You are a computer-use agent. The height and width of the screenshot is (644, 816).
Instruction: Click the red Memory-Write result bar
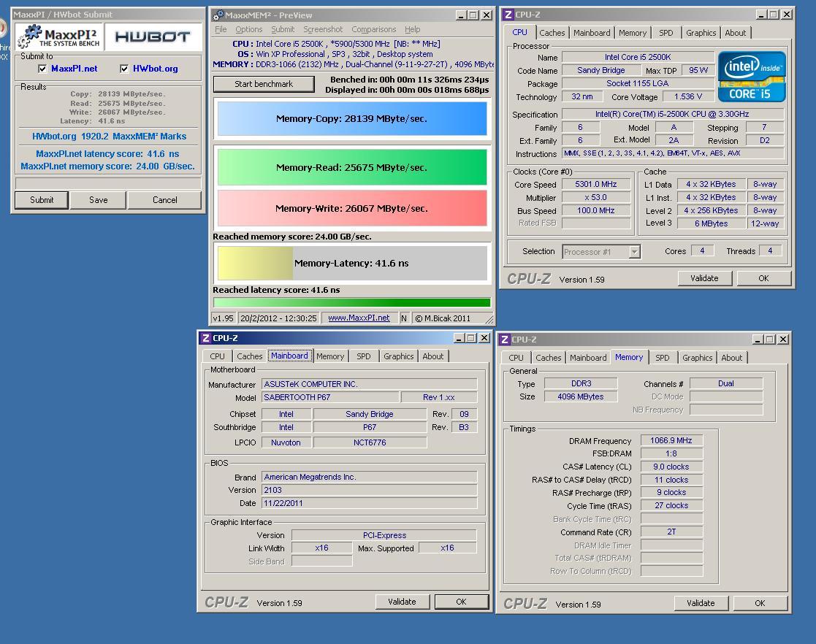352,208
